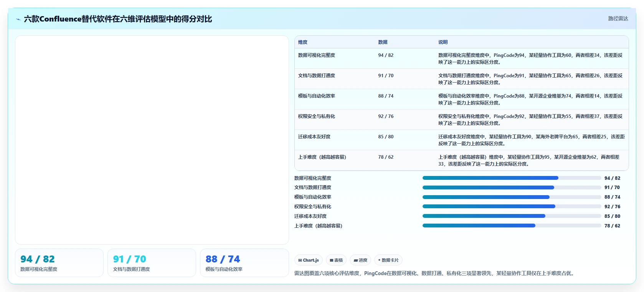
Task: Click table cell 文档与数据打通度
Action: pos(317,76)
